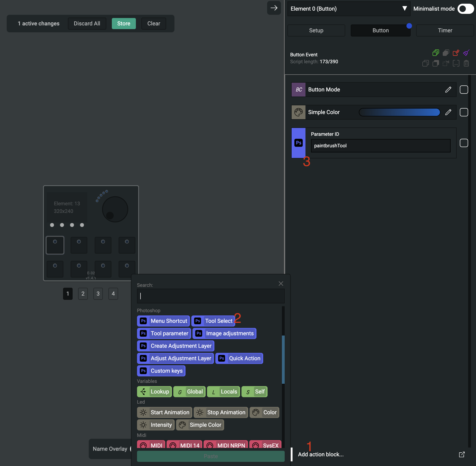Image resolution: width=476 pixels, height=466 pixels.
Task: Click the Discard All button
Action: coord(87,24)
